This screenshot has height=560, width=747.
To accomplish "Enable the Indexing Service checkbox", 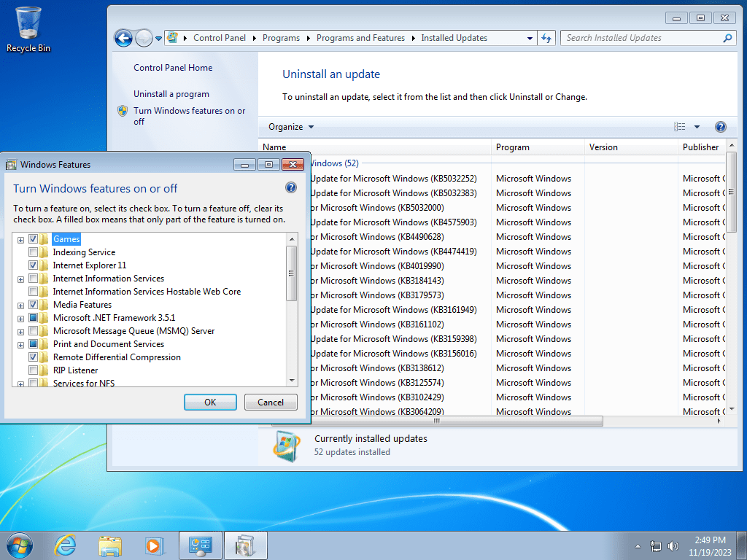I will (33, 252).
